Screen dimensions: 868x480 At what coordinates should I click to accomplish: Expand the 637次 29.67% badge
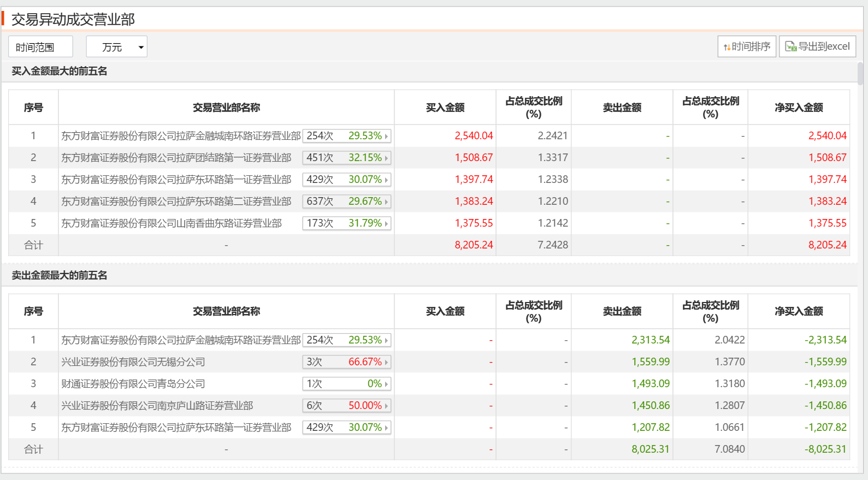pyautogui.click(x=347, y=202)
